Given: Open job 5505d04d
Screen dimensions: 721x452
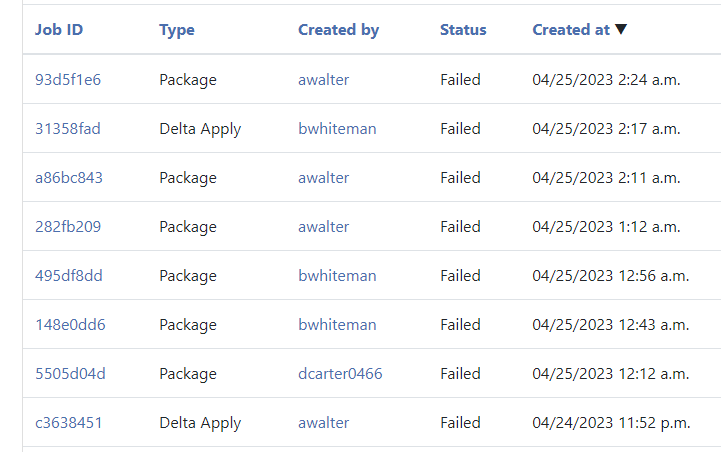Looking at the screenshot, I should click(70, 374).
